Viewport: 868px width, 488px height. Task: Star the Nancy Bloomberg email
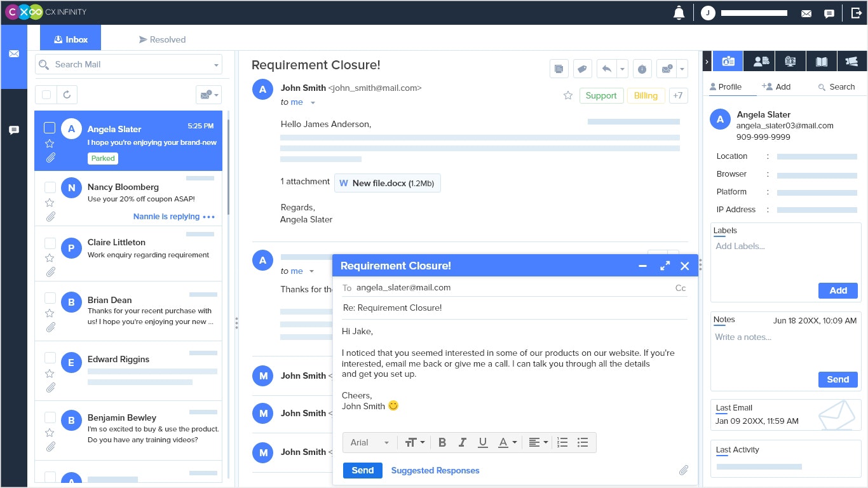[x=50, y=203]
